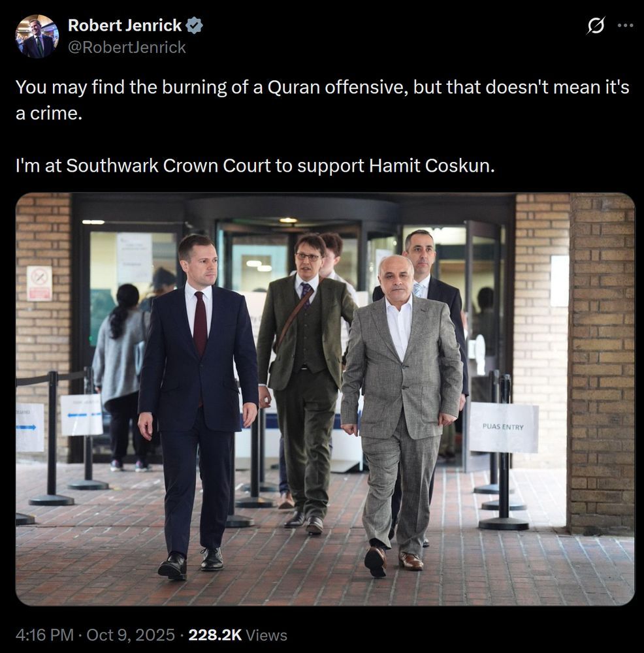Open the @RobertJenrick handle link
The height and width of the screenshot is (653, 644).
(x=127, y=48)
